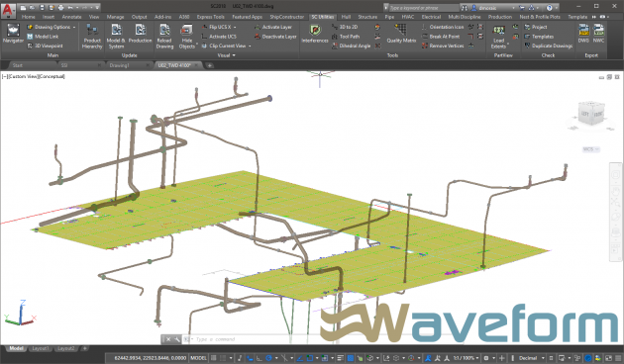Select the Layout1 tab
The image size is (624, 364).
click(x=40, y=348)
